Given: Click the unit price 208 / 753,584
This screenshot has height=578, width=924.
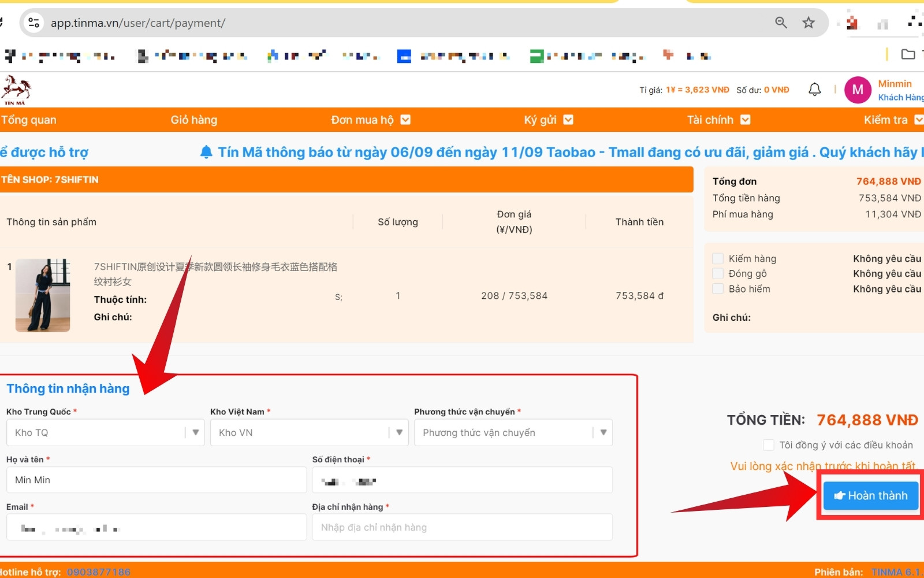Looking at the screenshot, I should coord(514,295).
